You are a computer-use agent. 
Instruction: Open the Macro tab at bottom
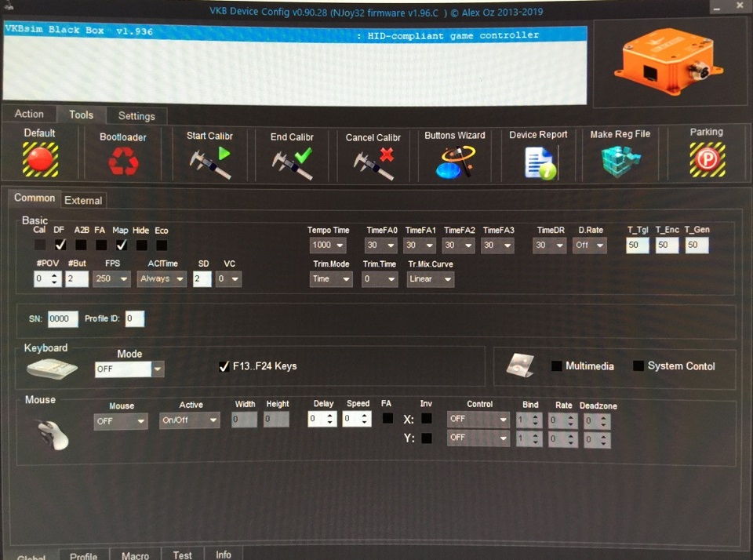click(x=136, y=555)
